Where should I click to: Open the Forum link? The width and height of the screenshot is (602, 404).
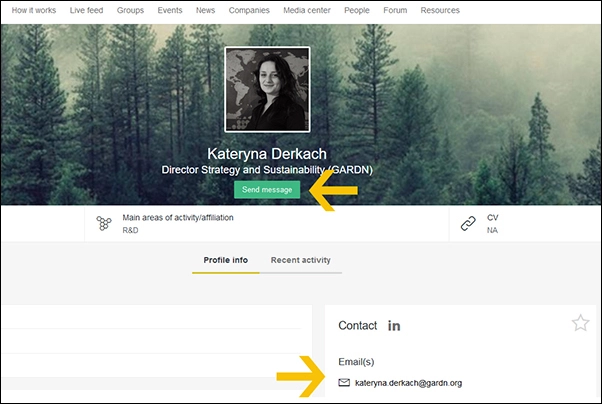pyautogui.click(x=395, y=11)
